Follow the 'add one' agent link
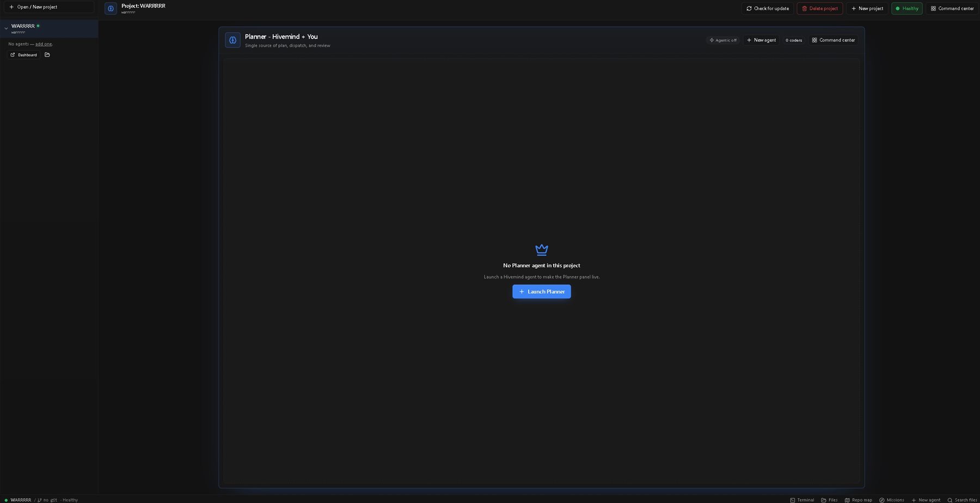Image resolution: width=980 pixels, height=503 pixels. [44, 44]
